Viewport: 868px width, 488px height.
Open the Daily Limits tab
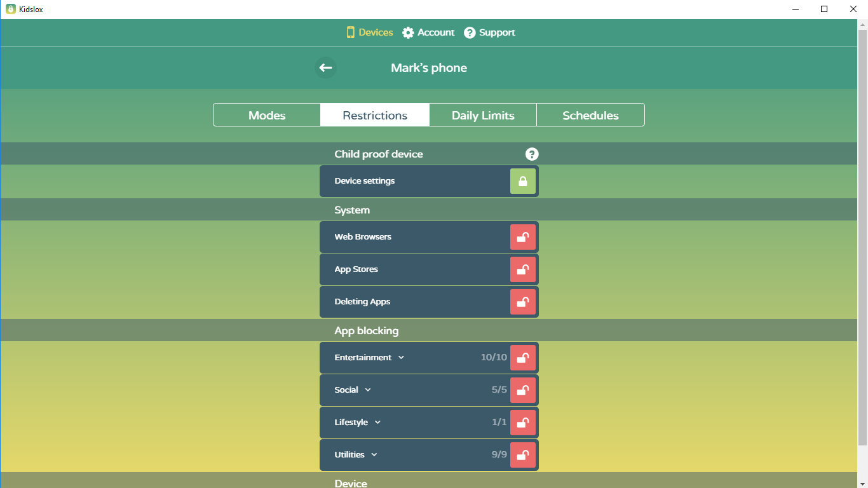tap(483, 115)
